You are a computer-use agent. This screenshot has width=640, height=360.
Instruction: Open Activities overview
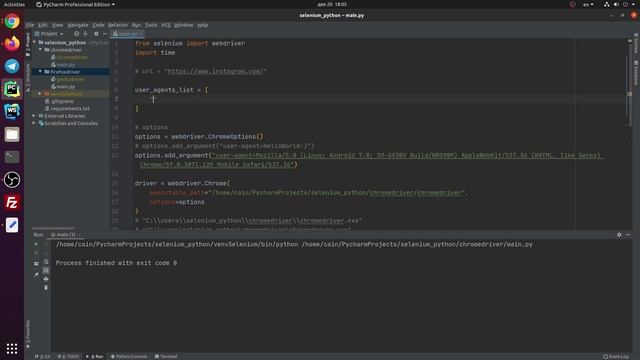[x=14, y=4]
